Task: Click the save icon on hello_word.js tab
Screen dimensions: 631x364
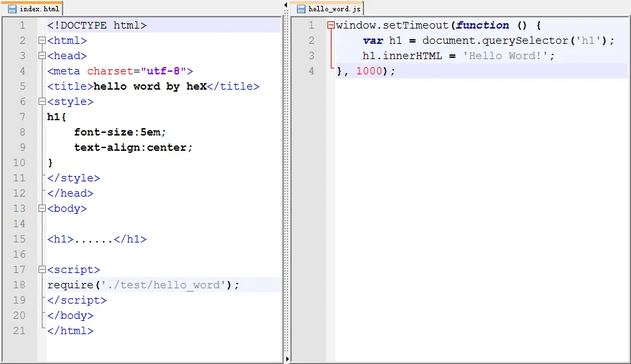Action: click(x=301, y=9)
